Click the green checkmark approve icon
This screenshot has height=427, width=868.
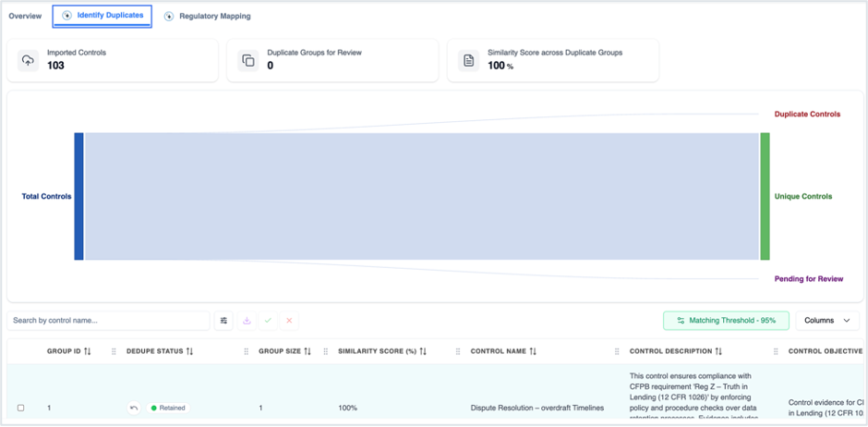pos(268,320)
